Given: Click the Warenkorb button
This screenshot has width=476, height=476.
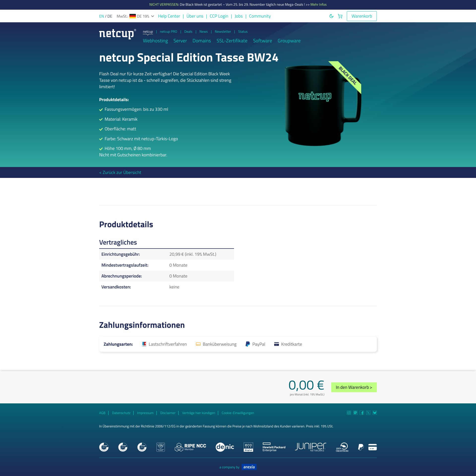Looking at the screenshot, I should tap(362, 16).
